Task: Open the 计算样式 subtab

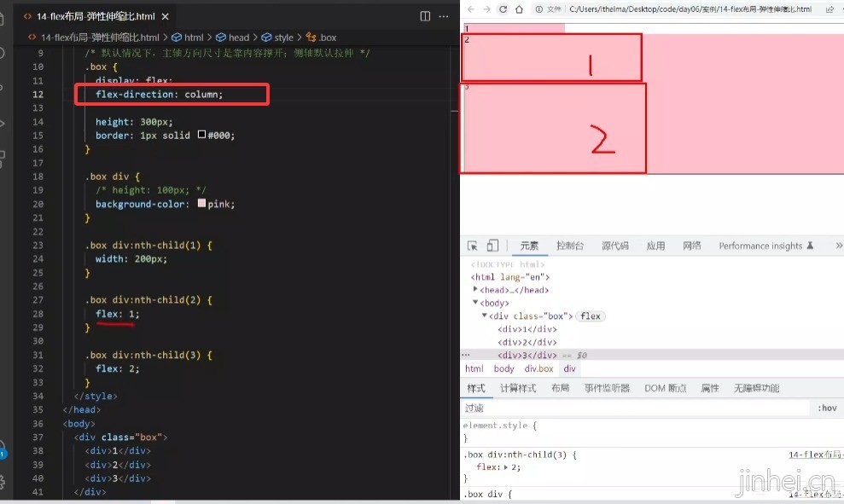Action: click(518, 388)
